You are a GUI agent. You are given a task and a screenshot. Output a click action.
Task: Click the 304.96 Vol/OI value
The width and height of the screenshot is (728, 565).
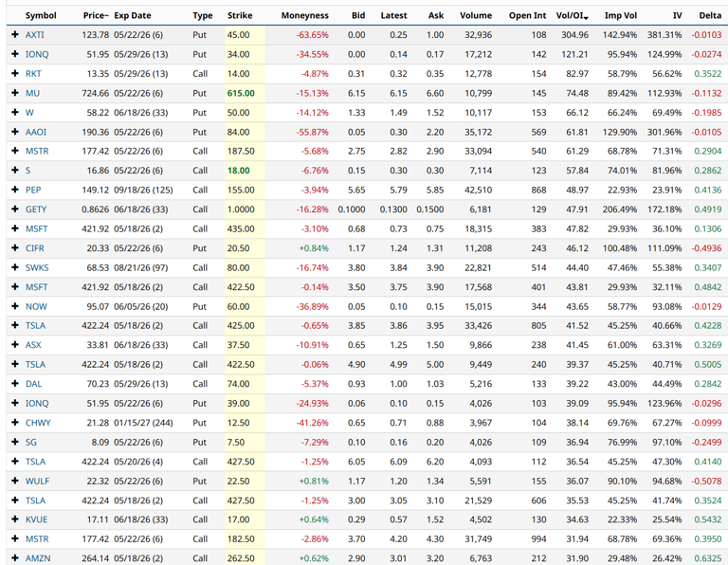tap(574, 35)
